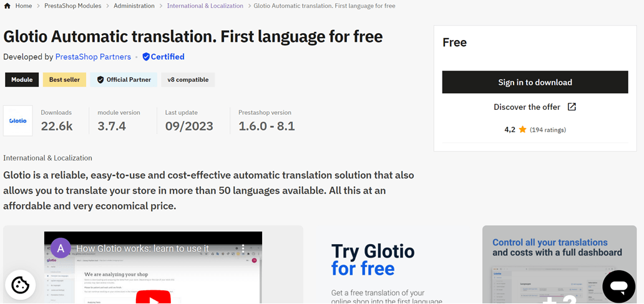
Task: Click Sign in to download button
Action: (535, 82)
